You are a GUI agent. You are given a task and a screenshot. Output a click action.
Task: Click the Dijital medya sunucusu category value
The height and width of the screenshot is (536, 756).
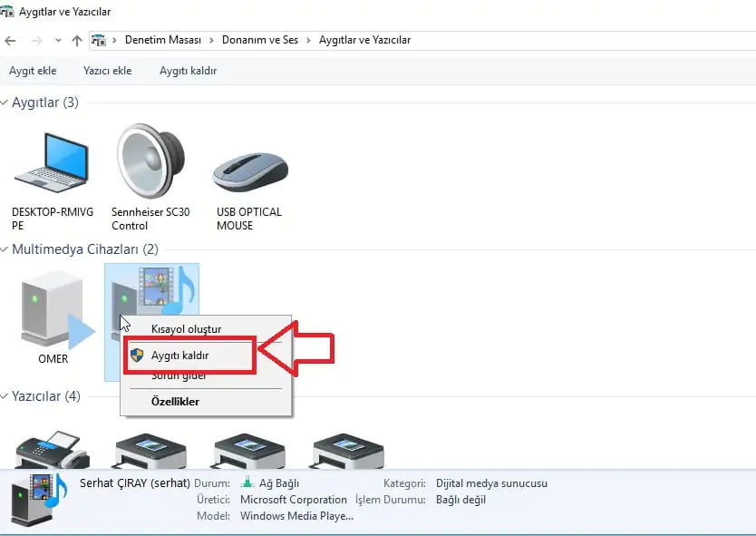(x=492, y=482)
